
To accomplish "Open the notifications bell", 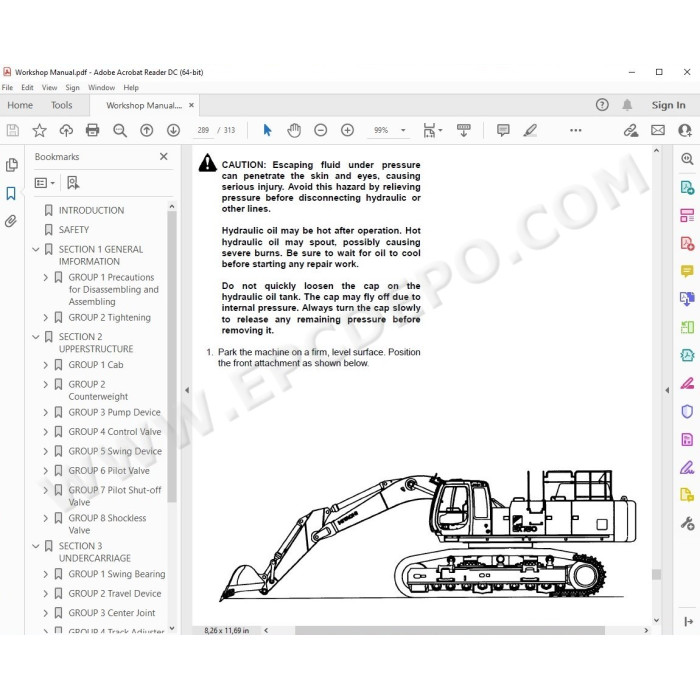I will (627, 105).
